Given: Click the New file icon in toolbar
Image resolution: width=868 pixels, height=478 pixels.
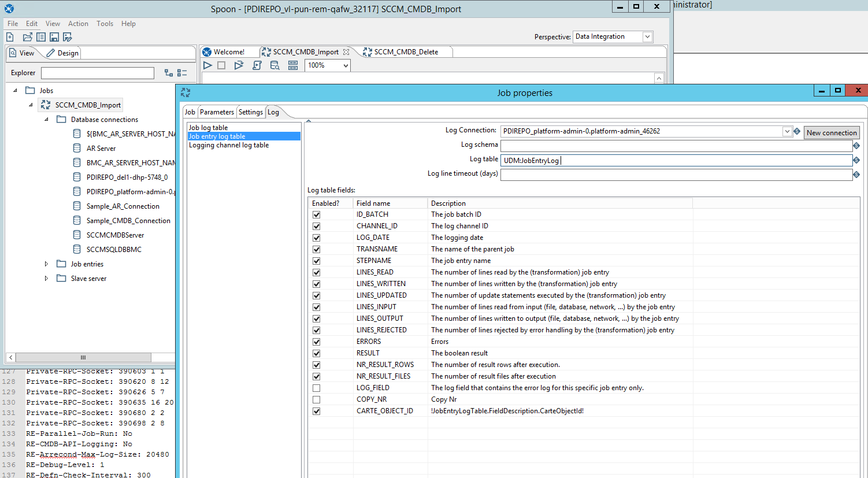Looking at the screenshot, I should 10,37.
